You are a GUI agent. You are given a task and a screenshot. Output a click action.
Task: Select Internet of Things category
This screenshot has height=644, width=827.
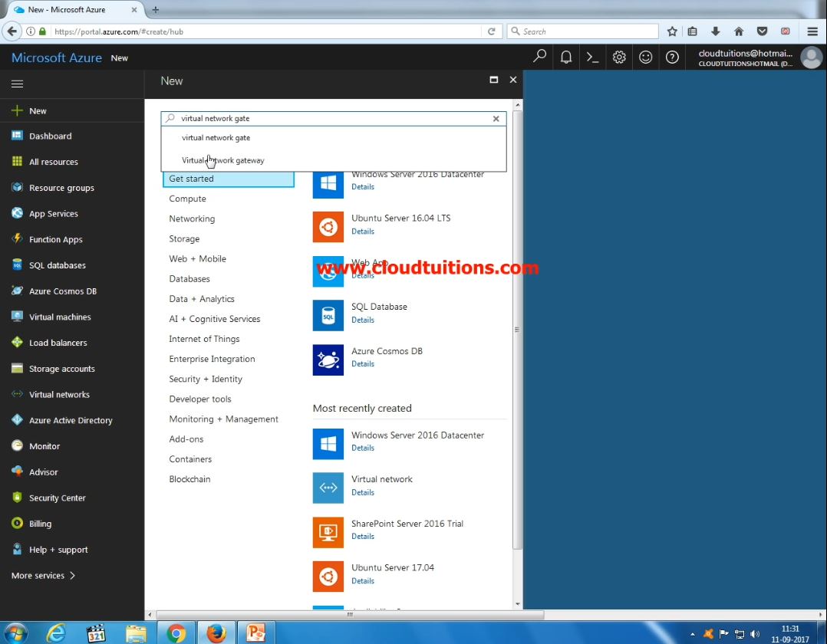click(204, 339)
